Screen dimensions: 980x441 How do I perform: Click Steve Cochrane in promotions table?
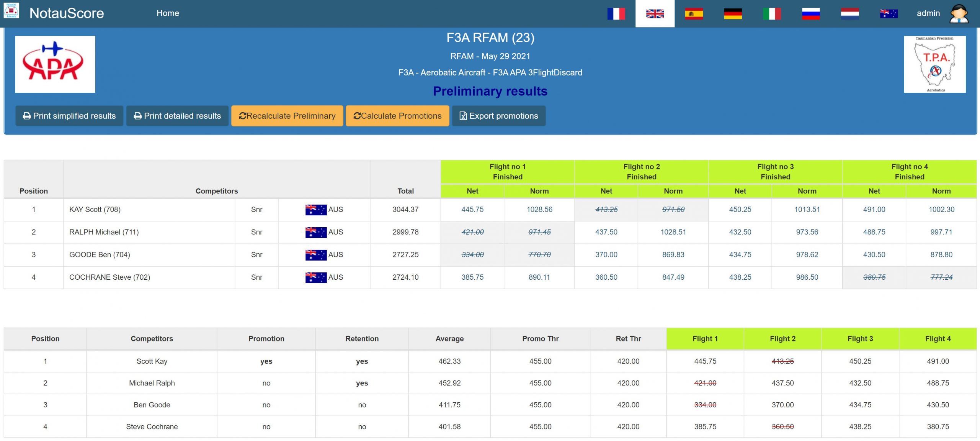[152, 427]
